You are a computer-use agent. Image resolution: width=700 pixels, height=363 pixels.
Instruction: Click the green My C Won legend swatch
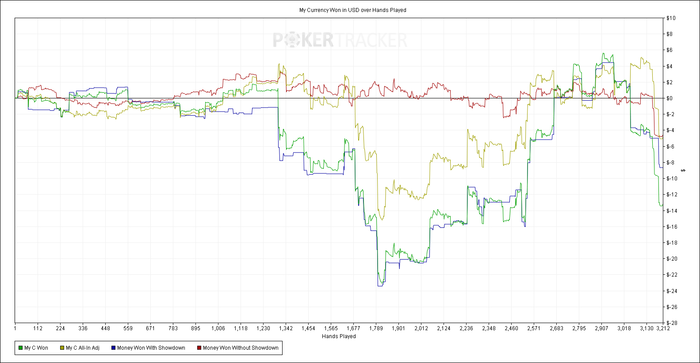tap(21, 348)
